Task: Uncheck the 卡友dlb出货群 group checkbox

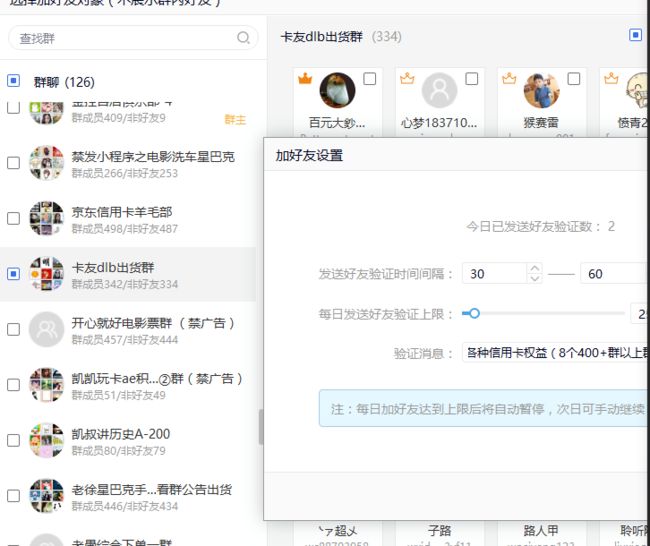Action: pyautogui.click(x=13, y=274)
